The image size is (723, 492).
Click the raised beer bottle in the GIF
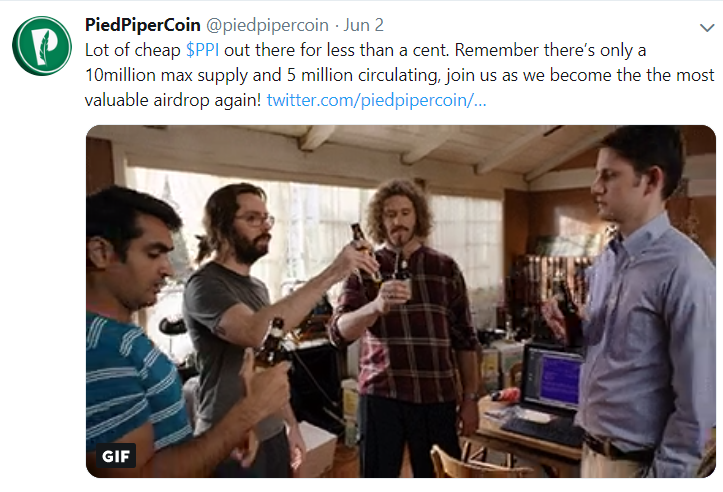(x=366, y=252)
